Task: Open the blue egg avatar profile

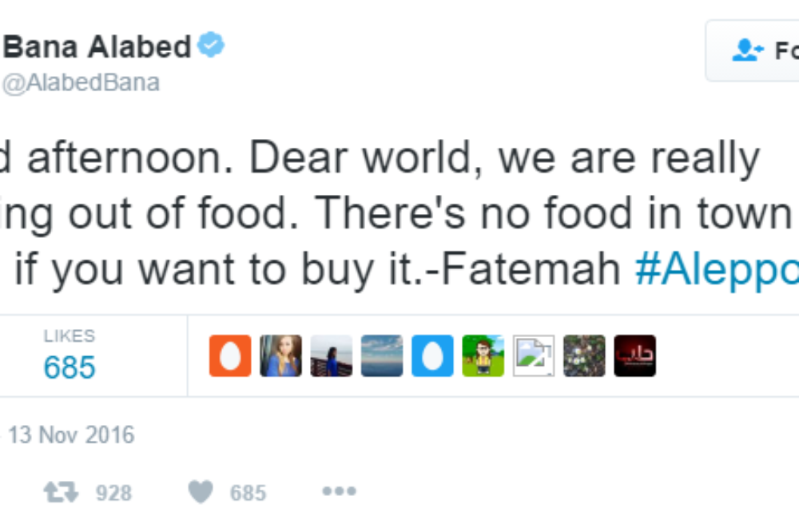Action: [433, 356]
